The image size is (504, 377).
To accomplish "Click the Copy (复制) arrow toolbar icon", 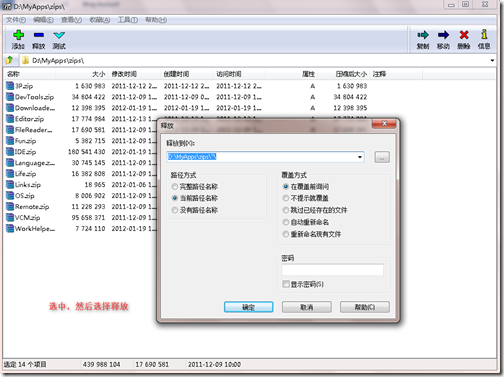I will click(x=423, y=35).
